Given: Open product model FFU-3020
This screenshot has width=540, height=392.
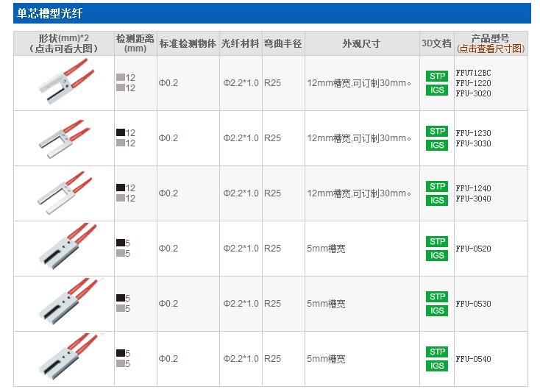Looking at the screenshot, I should coord(473,93).
